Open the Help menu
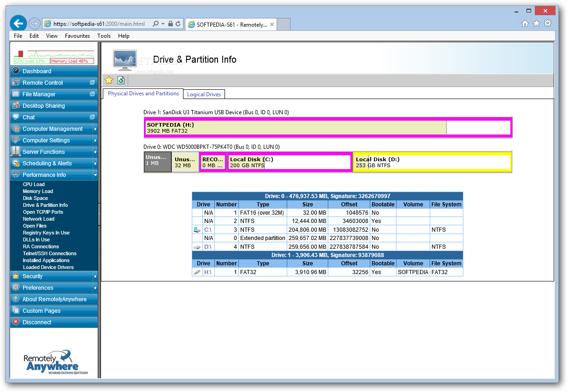This screenshot has width=568, height=392. [x=124, y=36]
